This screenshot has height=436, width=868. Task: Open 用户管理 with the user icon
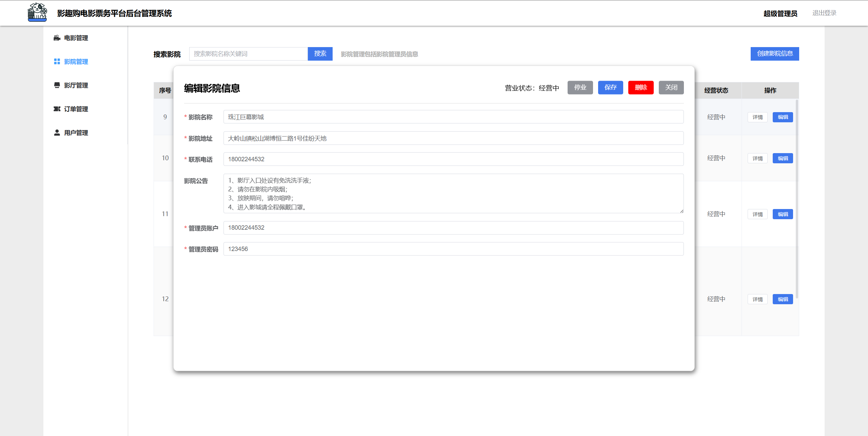57,132
